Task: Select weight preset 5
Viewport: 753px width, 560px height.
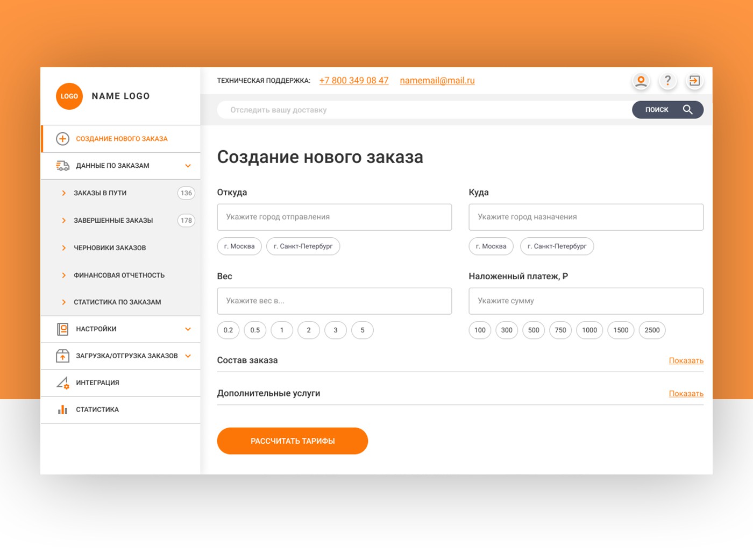Action: point(363,330)
